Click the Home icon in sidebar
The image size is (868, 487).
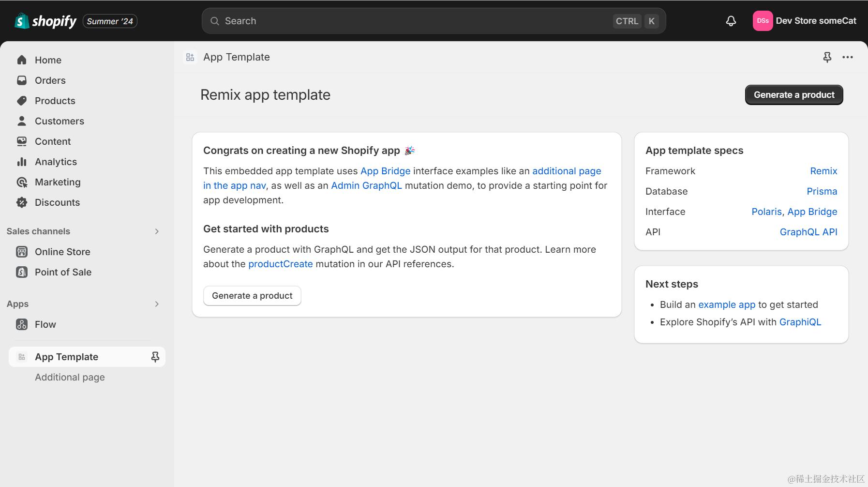coord(22,60)
